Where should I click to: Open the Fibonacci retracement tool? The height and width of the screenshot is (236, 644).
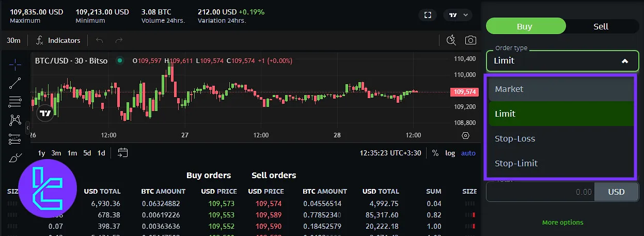tap(15, 102)
